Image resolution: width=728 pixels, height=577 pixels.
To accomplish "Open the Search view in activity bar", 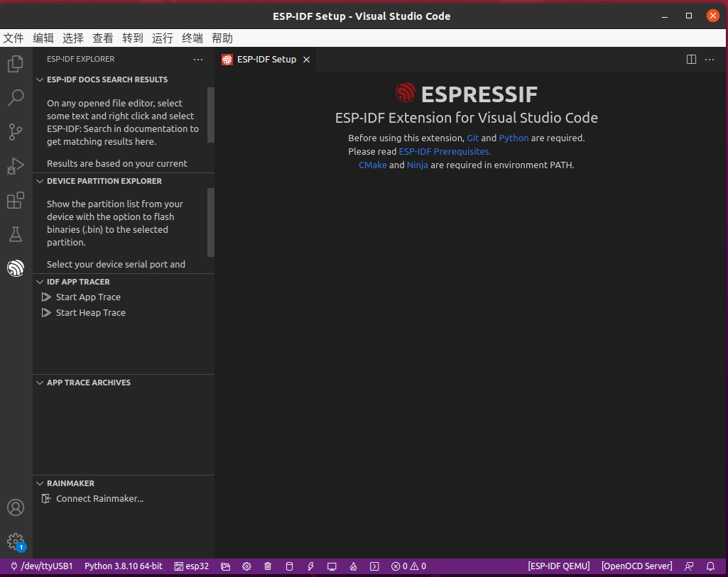I will [16, 98].
